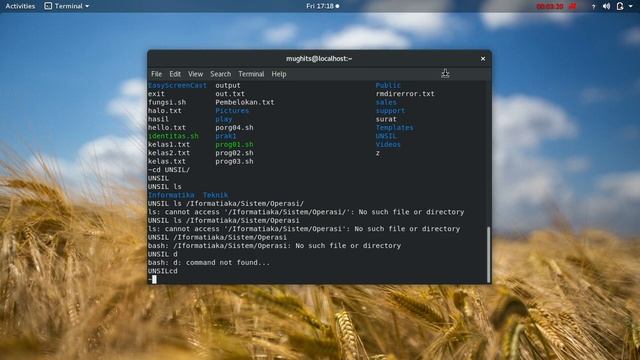Open the Terminal application menu in top bar
The image size is (640, 360).
(67, 6)
